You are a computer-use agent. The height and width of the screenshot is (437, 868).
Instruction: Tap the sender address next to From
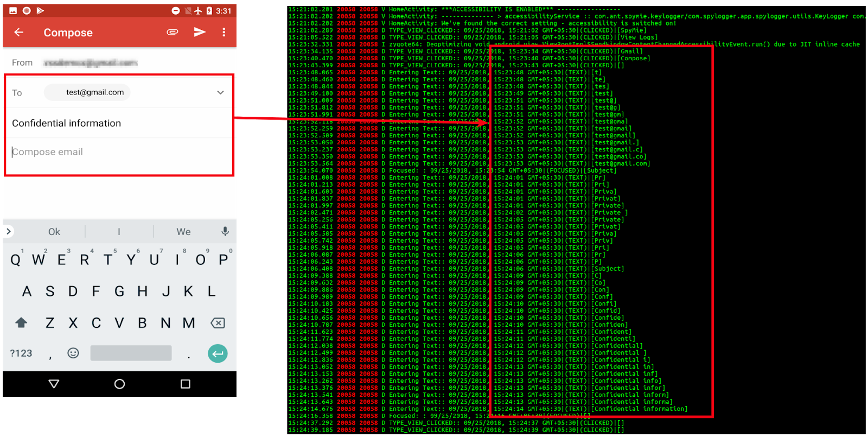coord(91,63)
